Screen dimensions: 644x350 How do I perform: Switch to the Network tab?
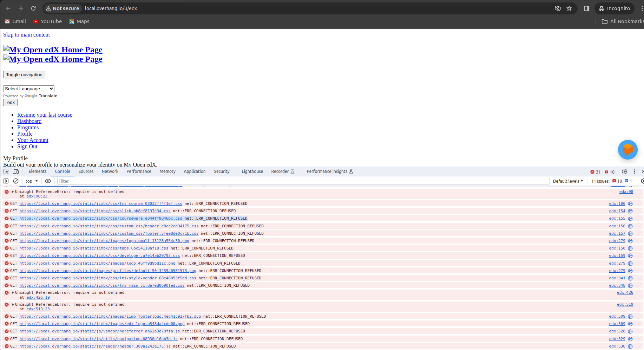click(110, 171)
